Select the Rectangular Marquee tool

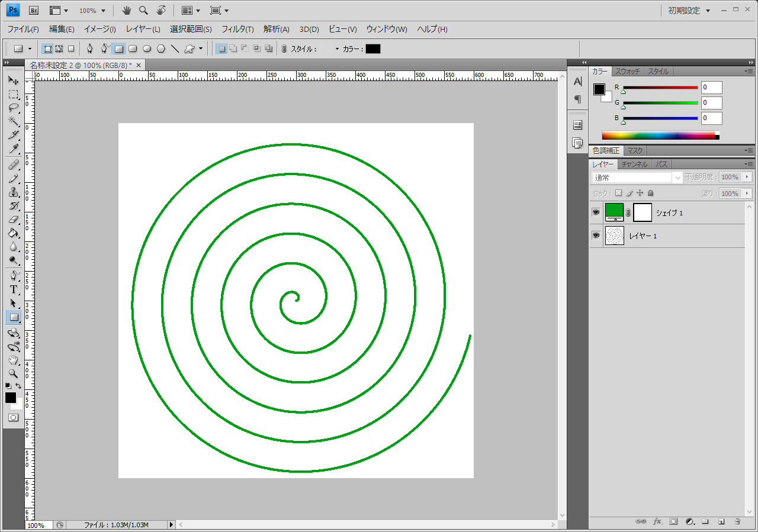[13, 95]
